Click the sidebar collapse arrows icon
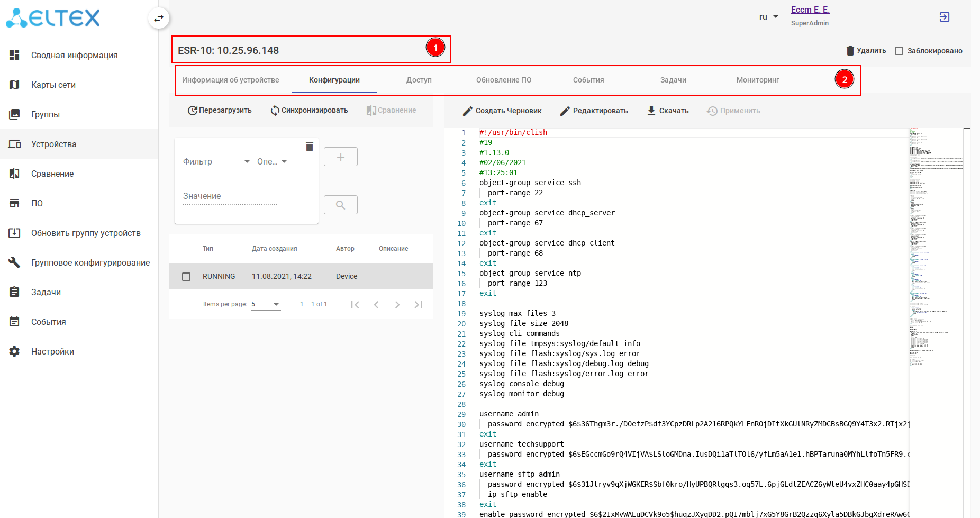Viewport: 980px width, 518px height. tap(159, 19)
